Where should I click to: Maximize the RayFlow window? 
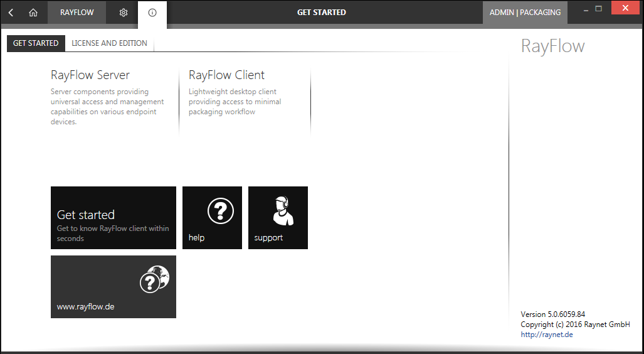(x=599, y=9)
